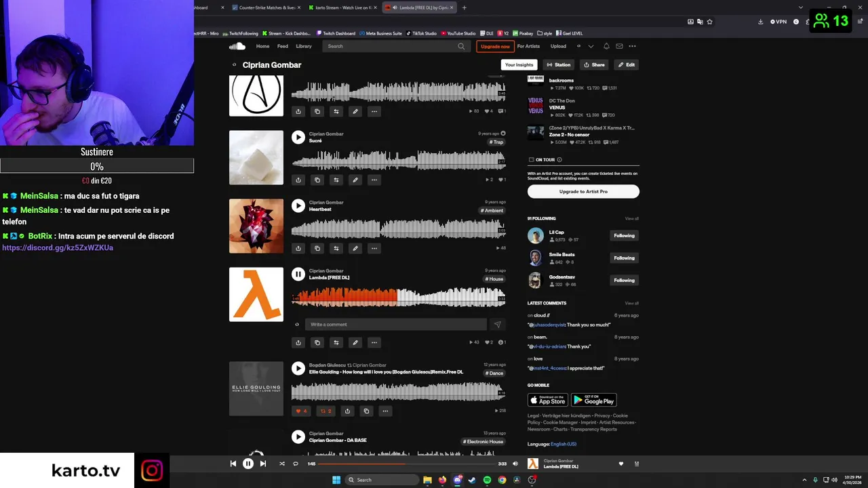Open more options under Lambda track
Image resolution: width=868 pixels, height=488 pixels.
point(374,342)
